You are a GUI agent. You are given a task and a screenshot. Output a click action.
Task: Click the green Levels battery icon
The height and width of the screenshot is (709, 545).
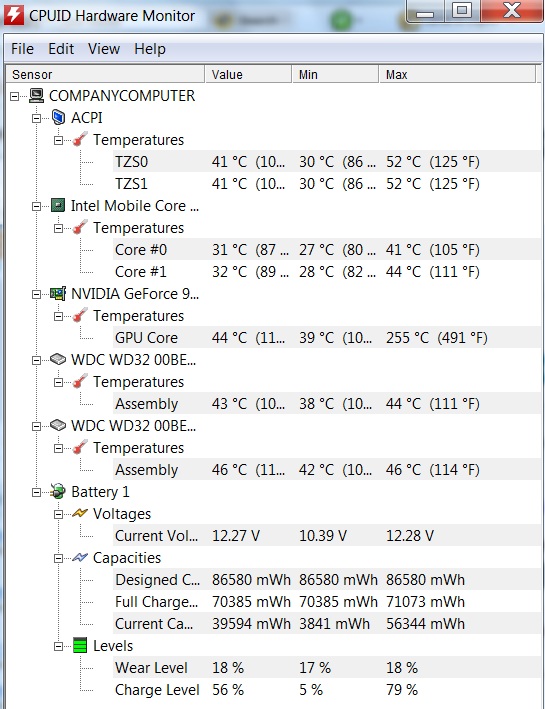point(80,646)
